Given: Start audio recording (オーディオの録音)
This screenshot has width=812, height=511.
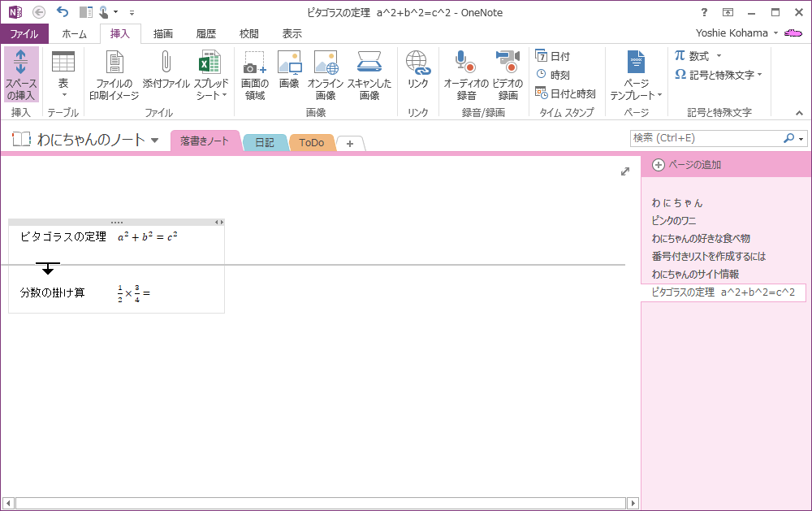Looking at the screenshot, I should tap(466, 75).
